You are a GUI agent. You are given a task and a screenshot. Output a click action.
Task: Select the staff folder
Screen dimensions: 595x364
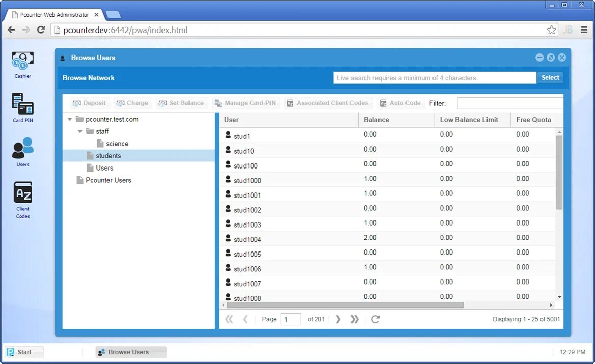[102, 131]
